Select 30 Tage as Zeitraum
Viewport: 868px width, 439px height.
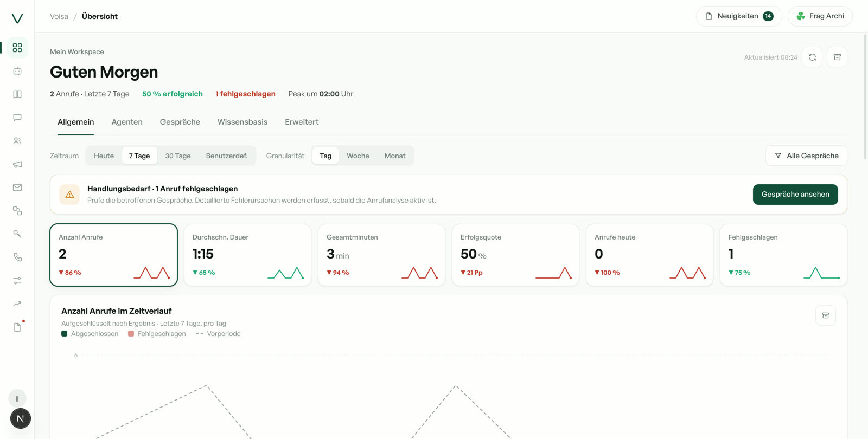click(178, 156)
